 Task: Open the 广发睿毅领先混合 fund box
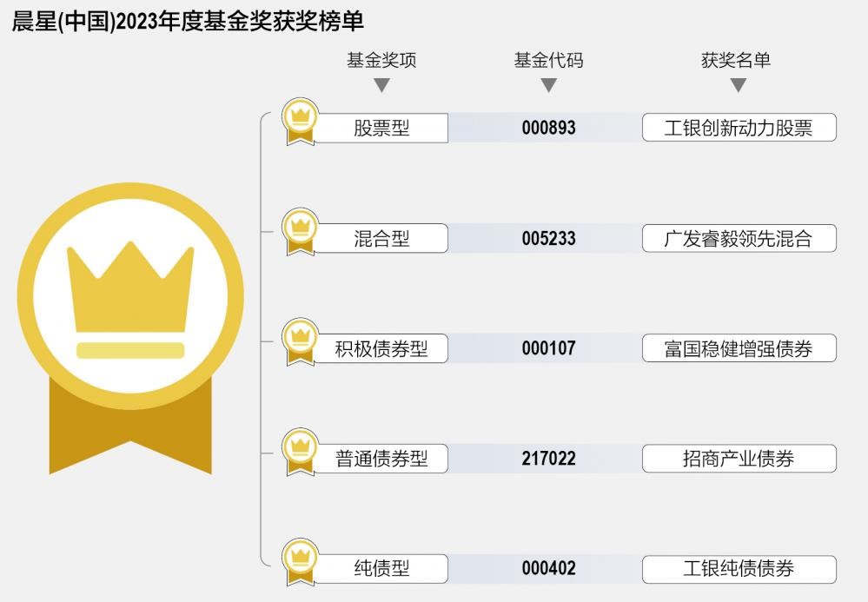click(x=739, y=239)
